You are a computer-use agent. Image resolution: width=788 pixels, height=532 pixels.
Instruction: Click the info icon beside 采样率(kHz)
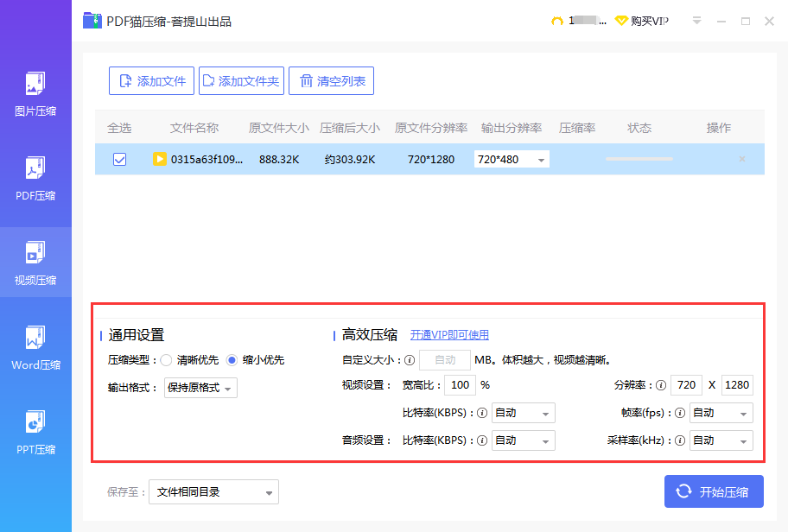pyautogui.click(x=680, y=440)
